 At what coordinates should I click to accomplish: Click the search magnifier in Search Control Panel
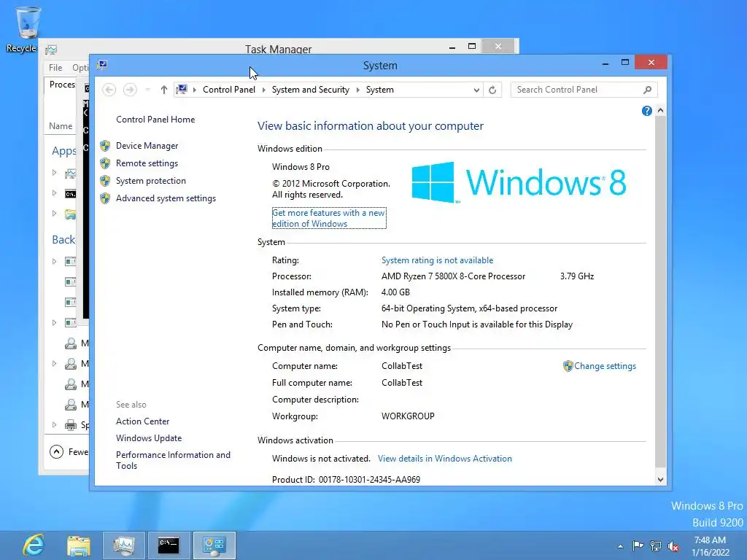click(647, 90)
